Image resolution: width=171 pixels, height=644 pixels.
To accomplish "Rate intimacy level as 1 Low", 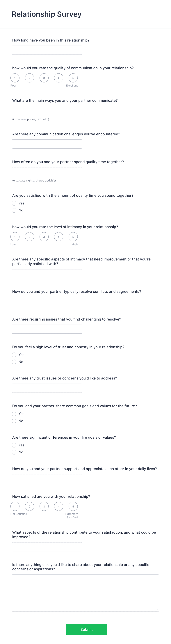I will coord(15,237).
